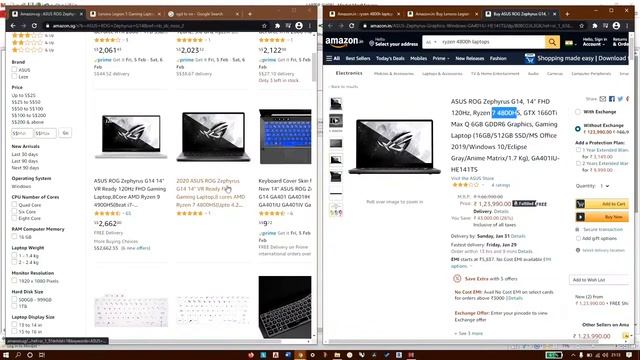Open a new tab in the left Chrome window
The height and width of the screenshot is (360, 640).
[250, 14]
